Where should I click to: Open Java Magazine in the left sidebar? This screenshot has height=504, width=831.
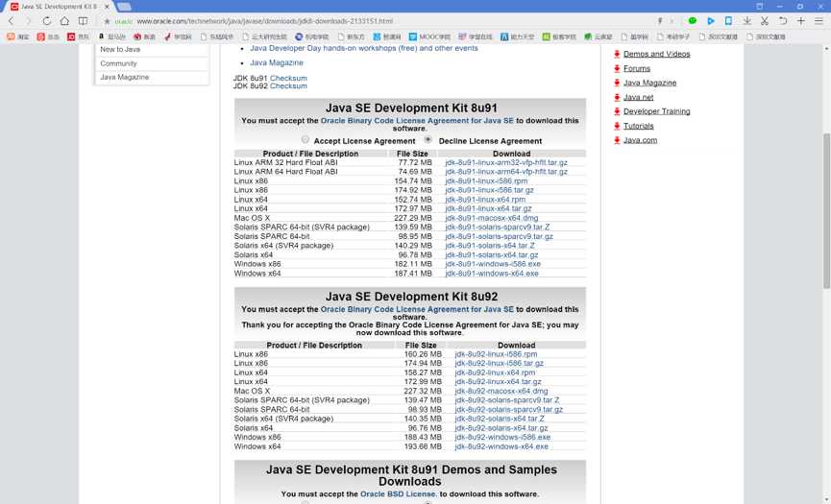[125, 78]
